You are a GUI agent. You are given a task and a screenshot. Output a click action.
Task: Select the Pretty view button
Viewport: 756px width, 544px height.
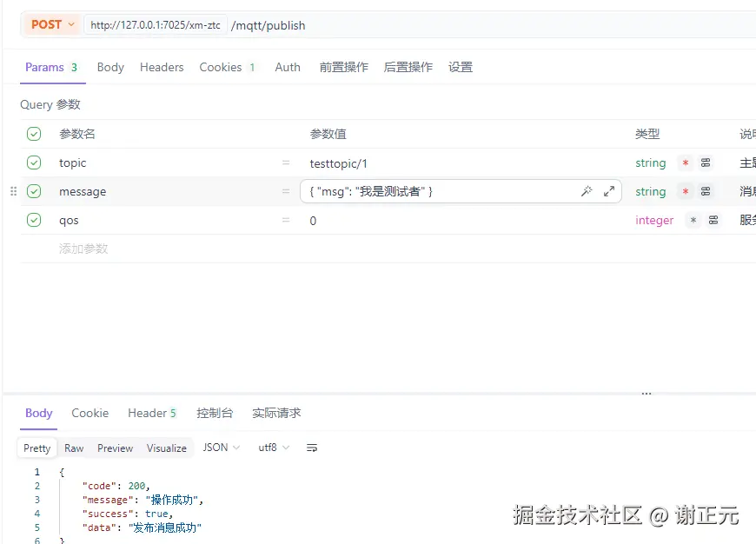(36, 448)
